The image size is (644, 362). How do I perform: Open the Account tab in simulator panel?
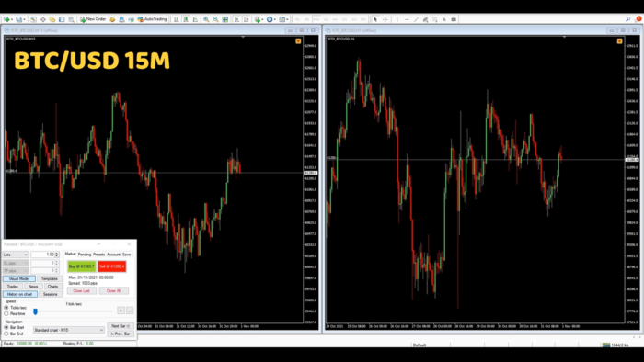coord(113,255)
